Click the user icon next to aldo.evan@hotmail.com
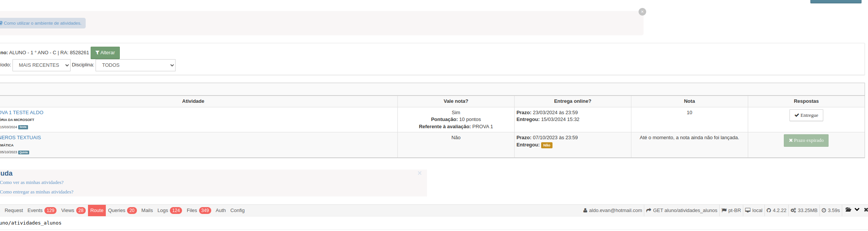Viewport: 868px width, 231px height. point(585,211)
